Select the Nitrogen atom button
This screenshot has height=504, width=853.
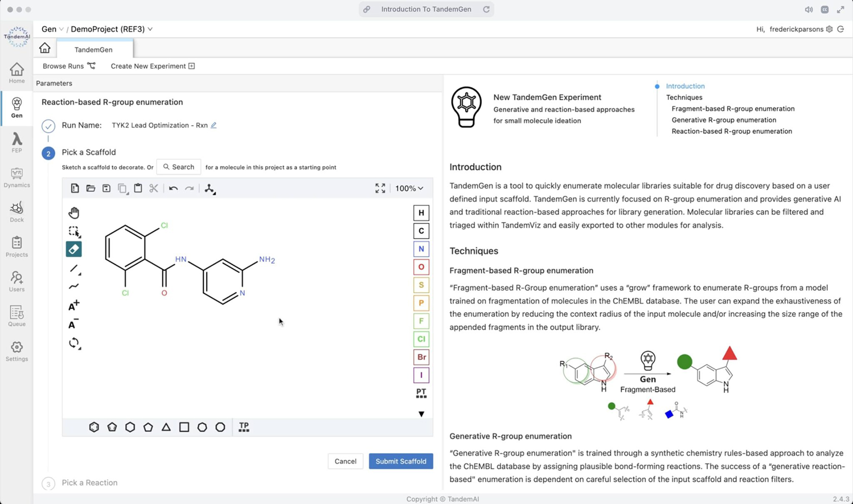[421, 249]
